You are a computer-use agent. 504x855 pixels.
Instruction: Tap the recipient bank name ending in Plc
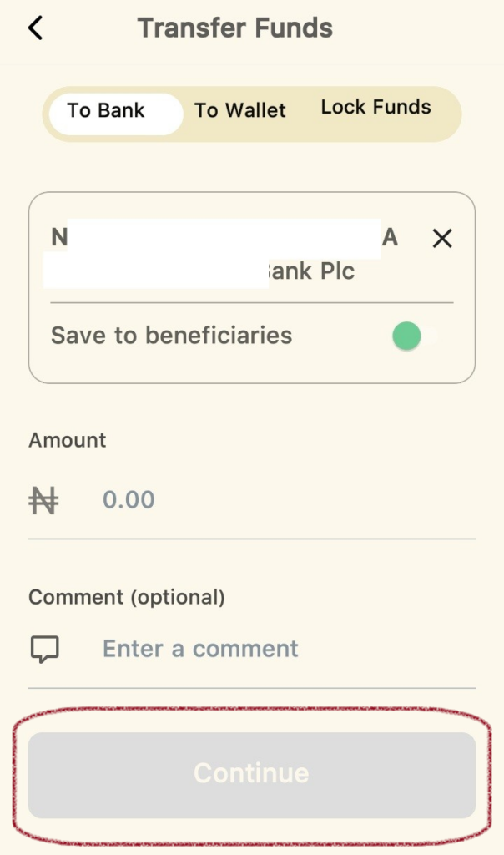(312, 271)
